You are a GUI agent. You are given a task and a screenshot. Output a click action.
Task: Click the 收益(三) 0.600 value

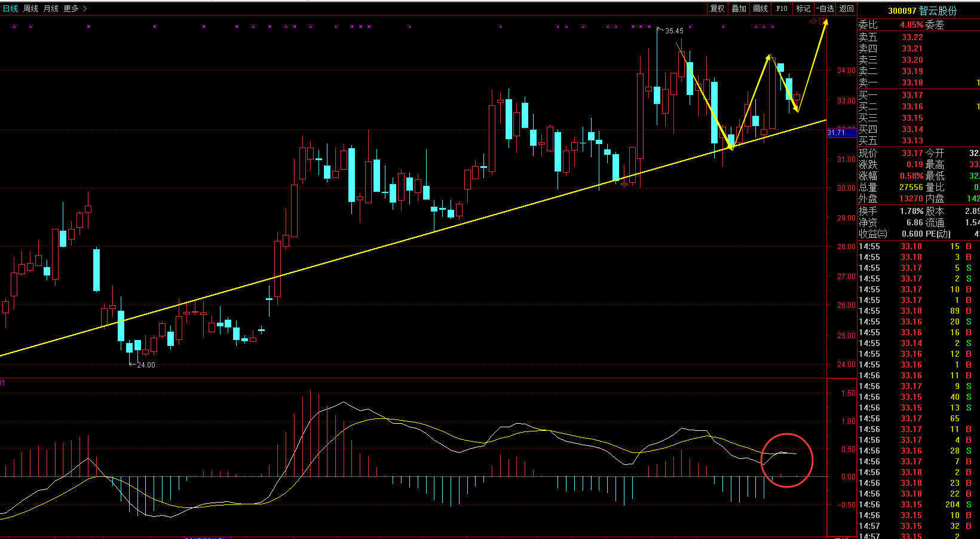912,234
